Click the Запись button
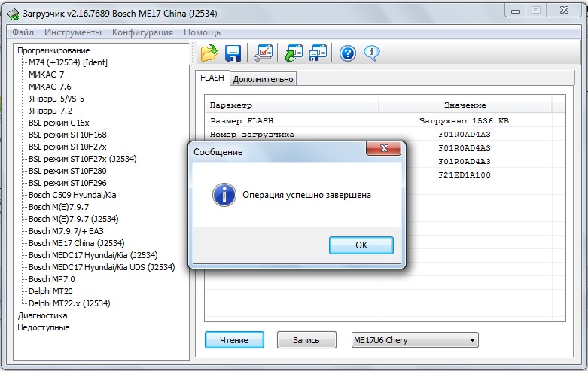 point(306,340)
